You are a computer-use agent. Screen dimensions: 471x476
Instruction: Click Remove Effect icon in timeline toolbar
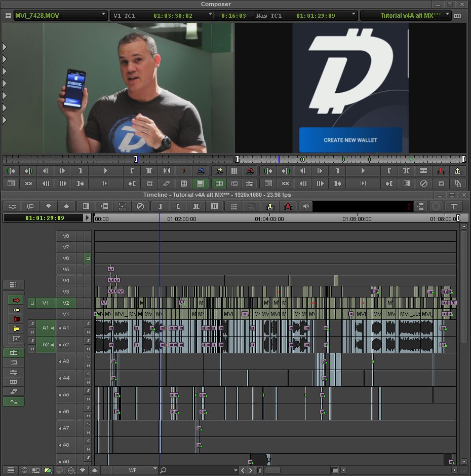point(140,206)
